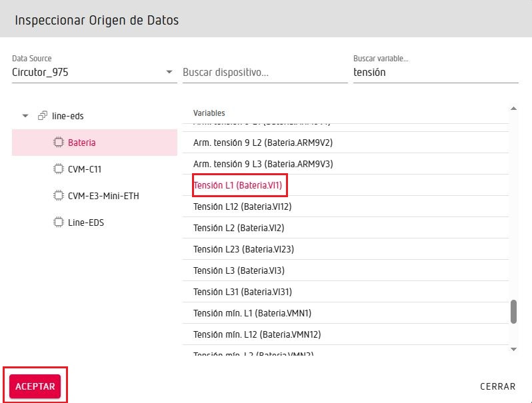The image size is (532, 403).
Task: Click the Bateria device chip icon
Action: point(59,143)
